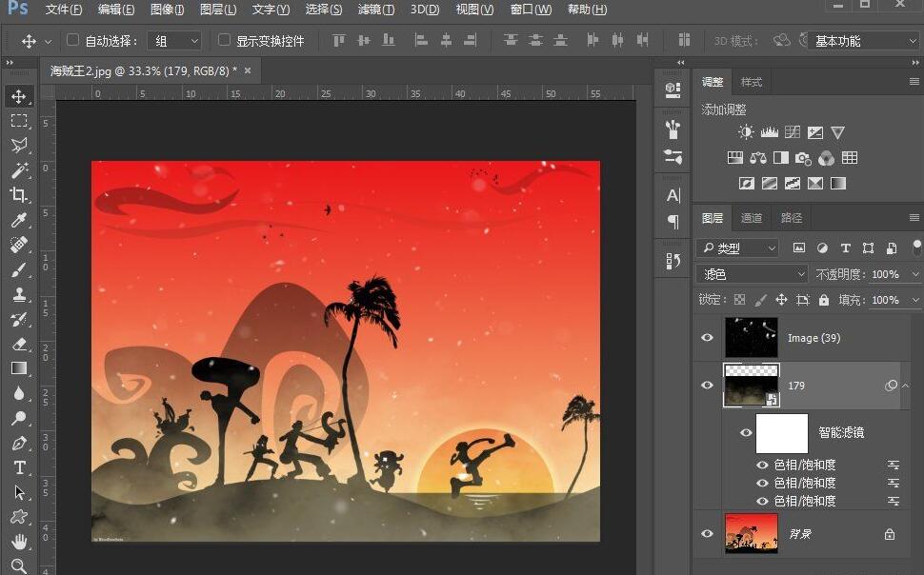
Task: Switch to the 通道 tab
Action: [x=752, y=218]
